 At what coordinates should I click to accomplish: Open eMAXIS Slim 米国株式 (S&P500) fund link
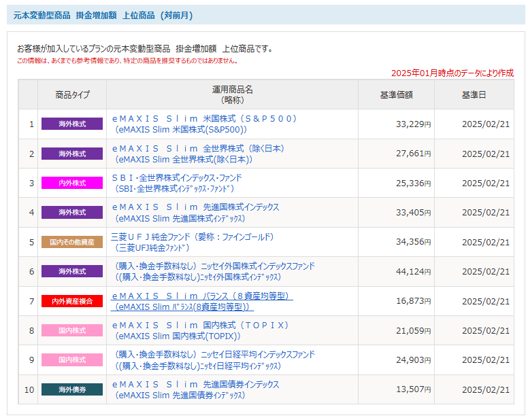[204, 124]
